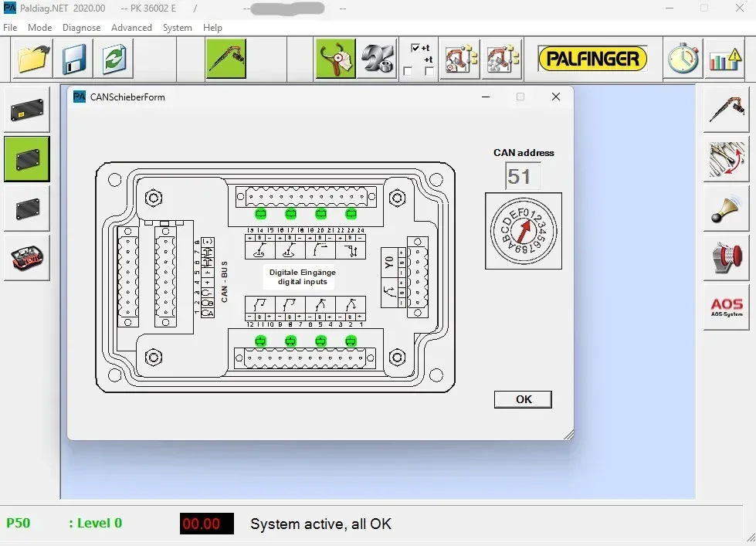Click the red emergency stop button icon
This screenshot has height=546, width=756.
coord(727,258)
